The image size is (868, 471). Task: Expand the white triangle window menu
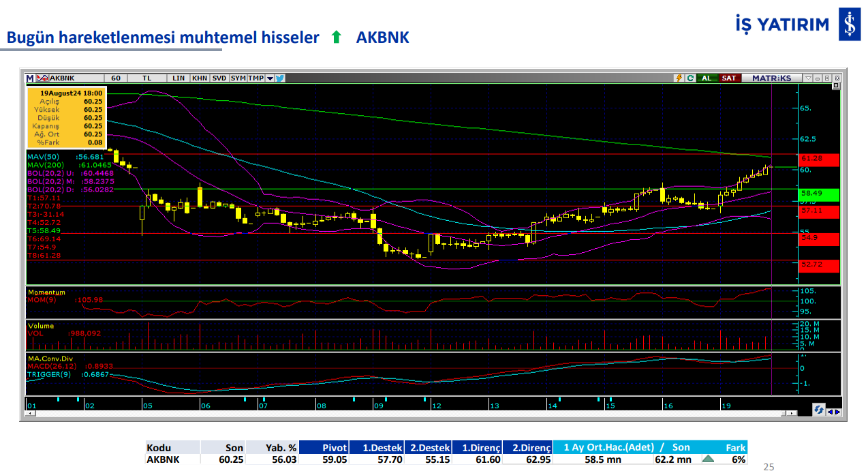(x=808, y=78)
